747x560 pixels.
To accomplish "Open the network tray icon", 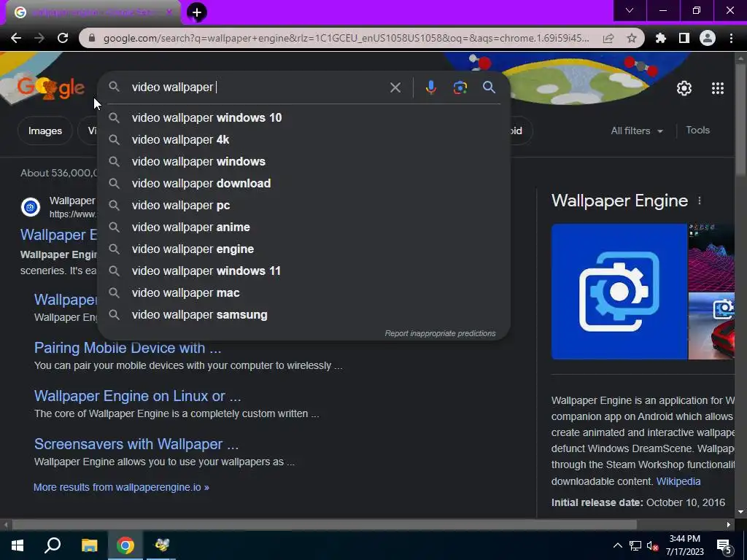I will (x=635, y=545).
